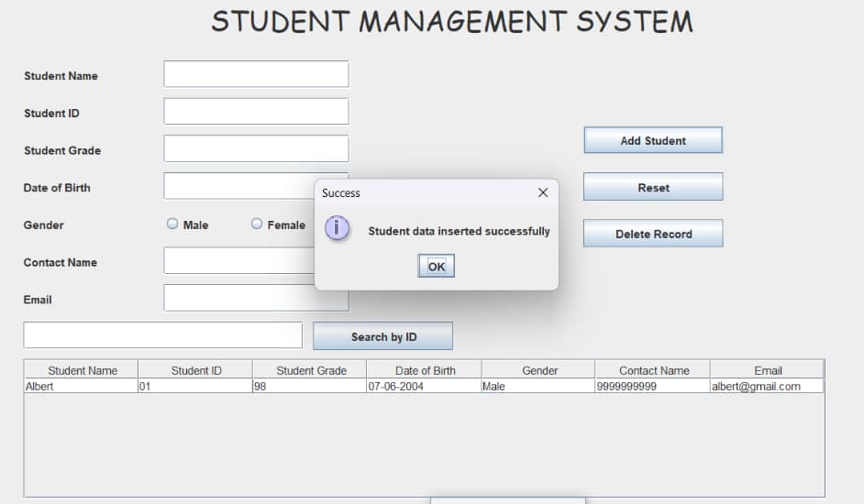Click the Search by ID button

pos(382,336)
